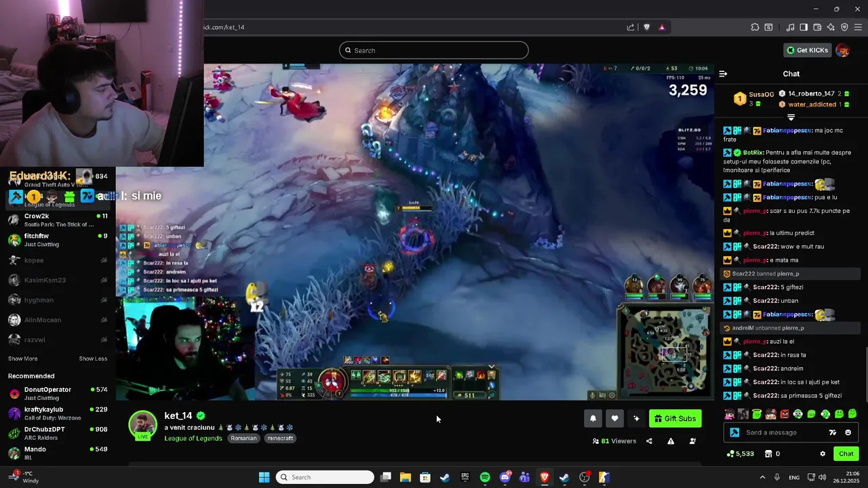Follow ket_14 with the heart button
The height and width of the screenshot is (488, 868).
pos(614,418)
